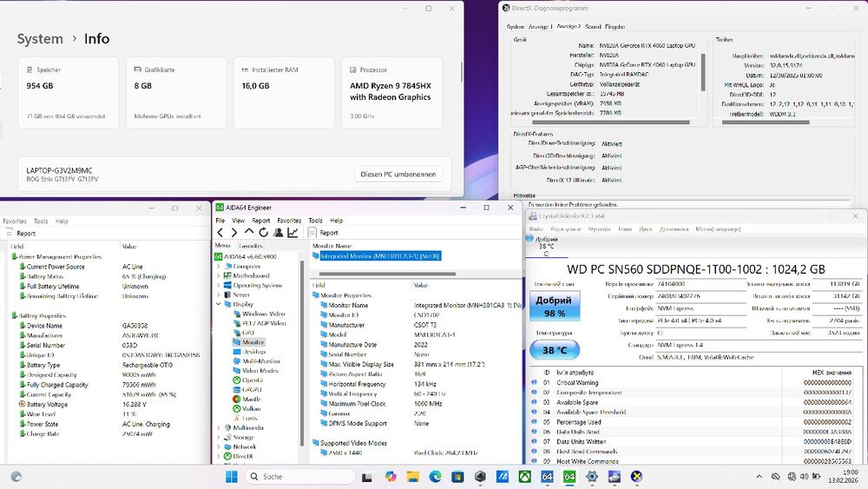
Task: Expand the Motherboard tree node
Action: (217, 275)
